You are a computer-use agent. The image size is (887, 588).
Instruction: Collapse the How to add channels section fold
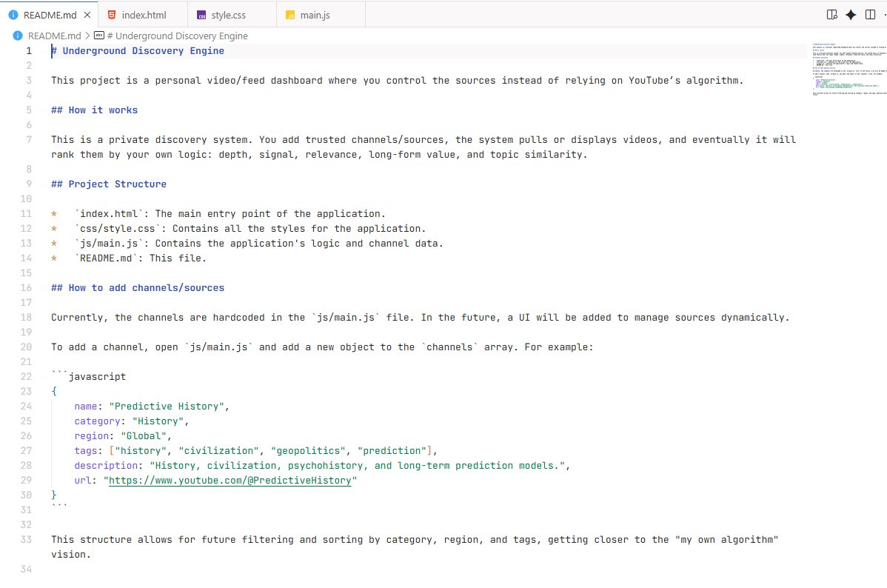[44, 288]
